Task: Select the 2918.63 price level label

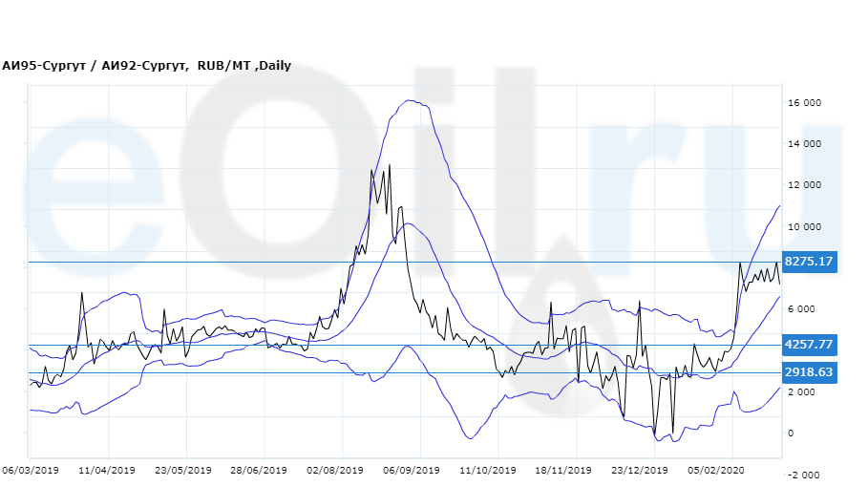Action: 809,372
